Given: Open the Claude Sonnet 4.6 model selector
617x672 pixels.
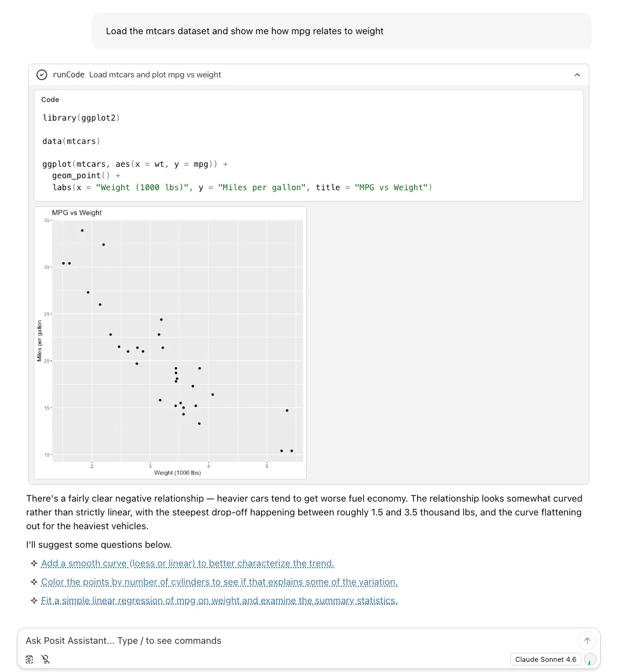Looking at the screenshot, I should click(x=546, y=659).
